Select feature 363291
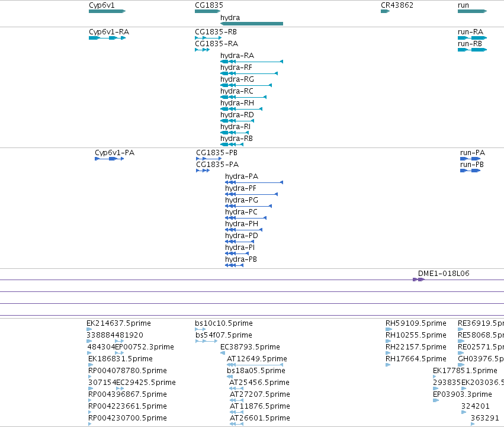The image size is (504, 427). tap(473, 424)
